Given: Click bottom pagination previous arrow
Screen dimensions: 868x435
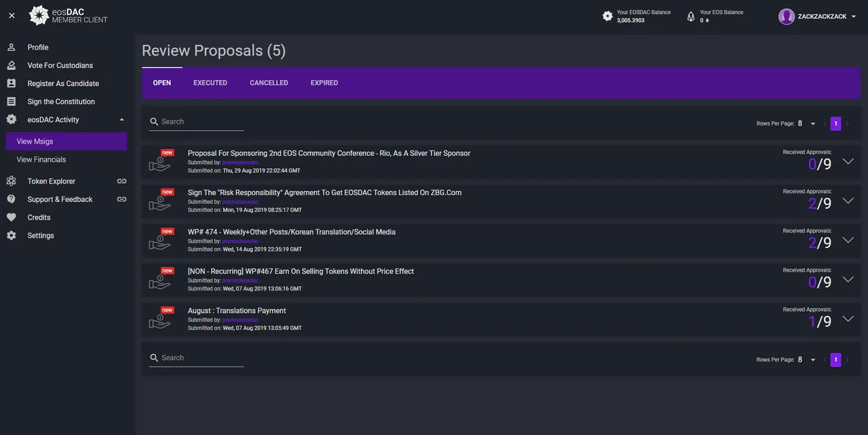Looking at the screenshot, I should [825, 360].
